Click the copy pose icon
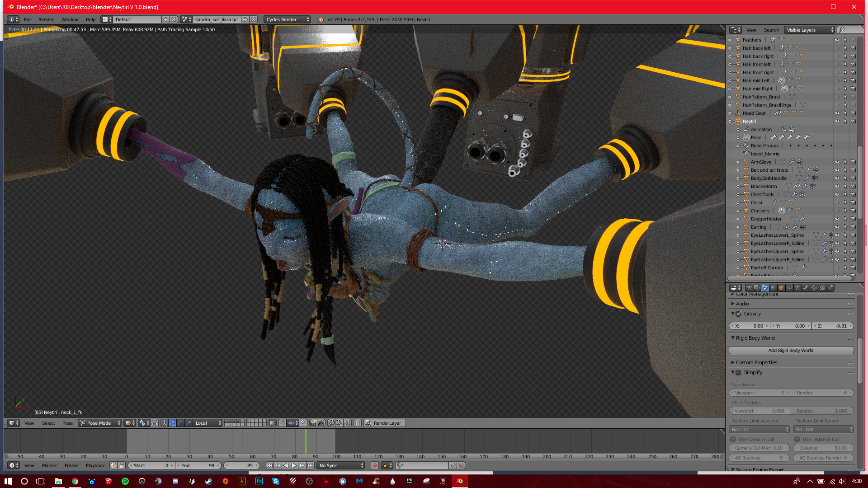This screenshot has width=868, height=488. point(331,423)
